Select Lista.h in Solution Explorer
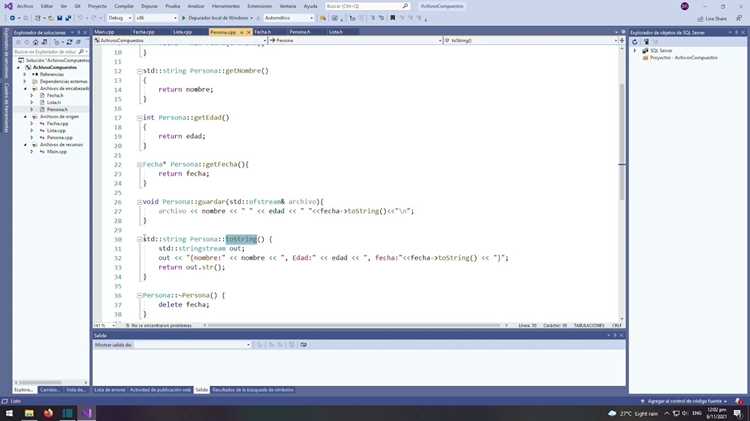750x421 pixels. 54,102
